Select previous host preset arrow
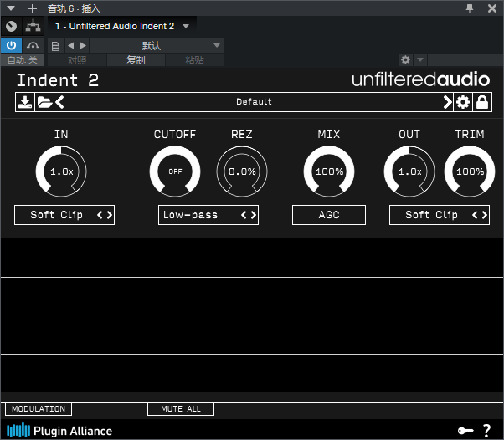Viewport: 504px width, 440px height. (x=70, y=46)
